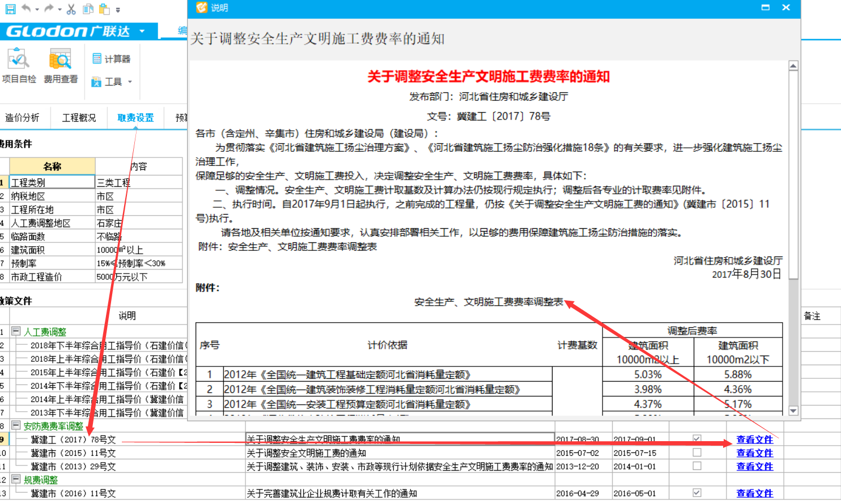The width and height of the screenshot is (841, 504).
Task: Select the 纳税地区 row
Action: coord(91,196)
